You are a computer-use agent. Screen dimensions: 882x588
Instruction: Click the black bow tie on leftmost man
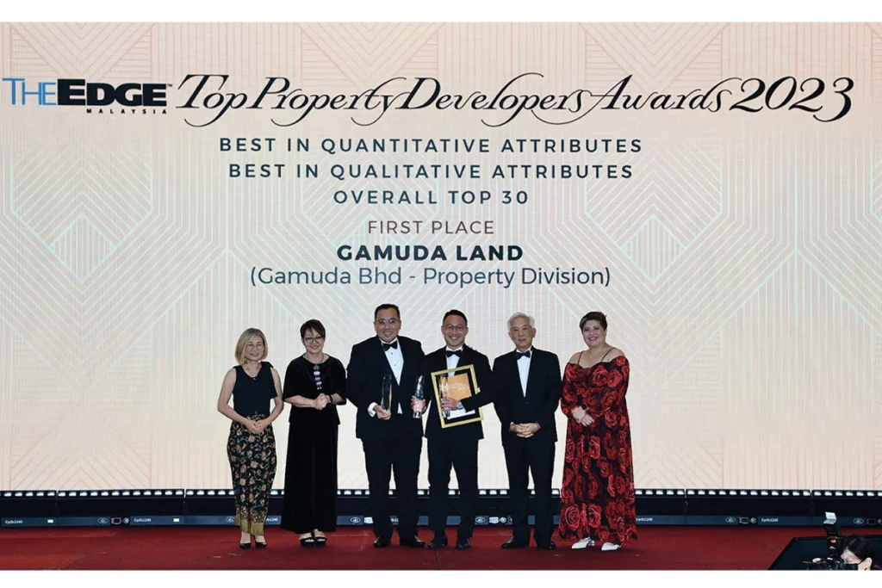coord(390,345)
